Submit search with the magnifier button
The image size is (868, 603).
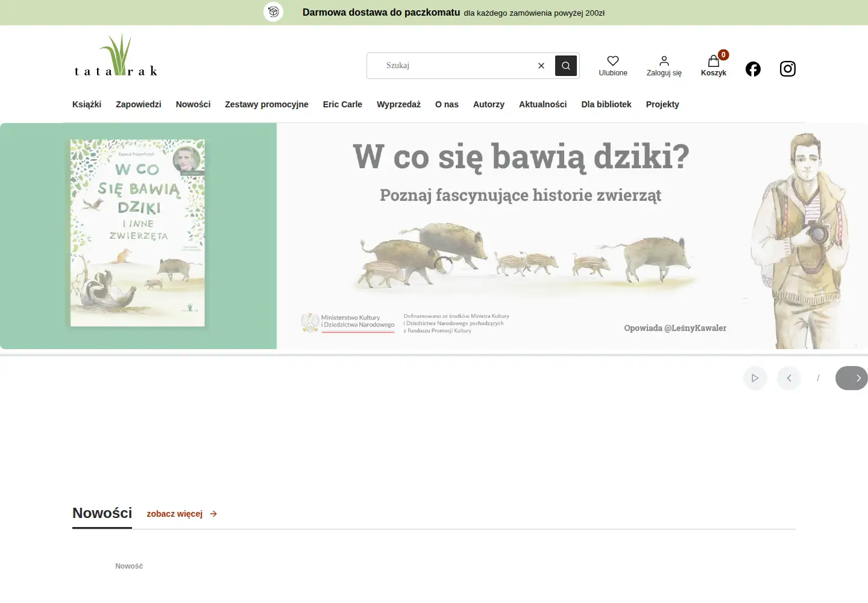pyautogui.click(x=566, y=66)
